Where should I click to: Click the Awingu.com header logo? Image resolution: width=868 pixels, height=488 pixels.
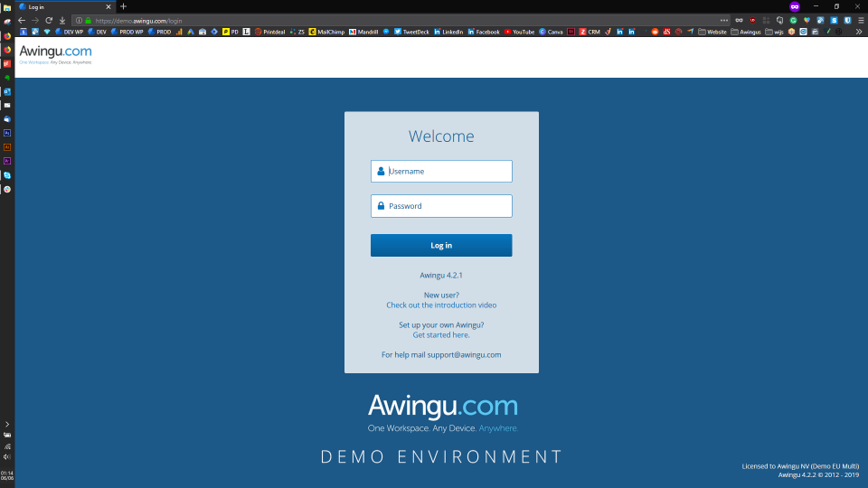pos(55,54)
